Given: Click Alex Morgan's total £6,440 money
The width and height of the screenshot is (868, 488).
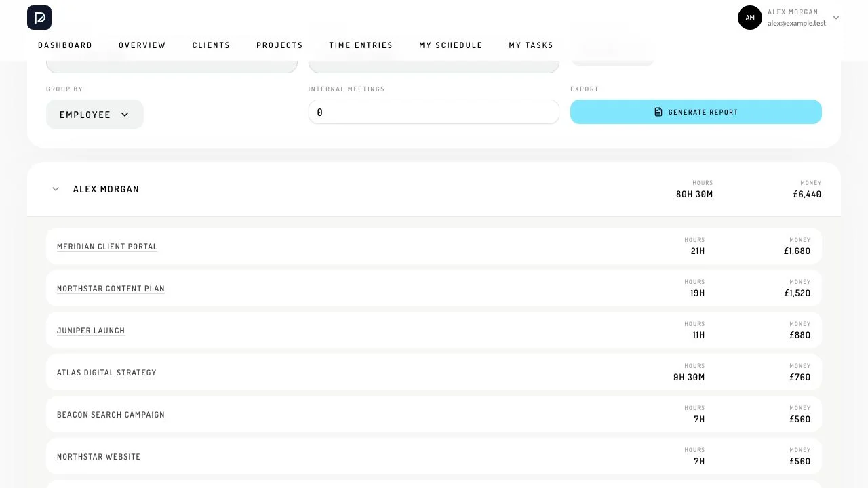Looking at the screenshot, I should [x=807, y=195].
